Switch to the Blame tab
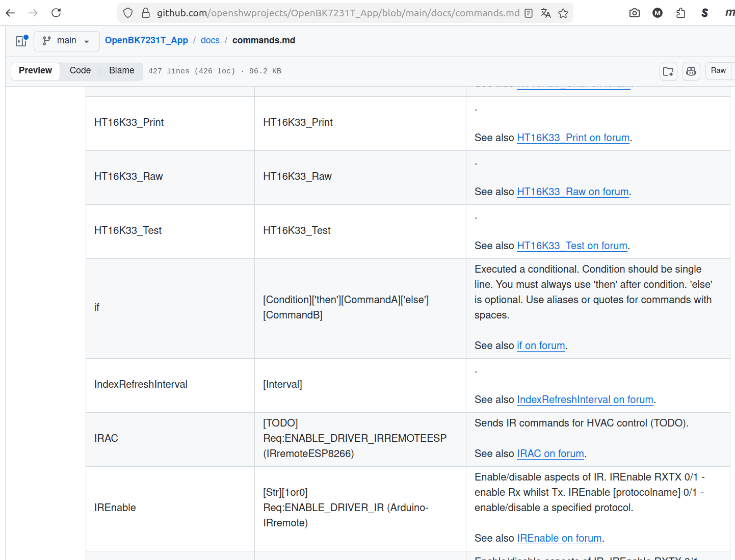The height and width of the screenshot is (560, 735). (121, 71)
